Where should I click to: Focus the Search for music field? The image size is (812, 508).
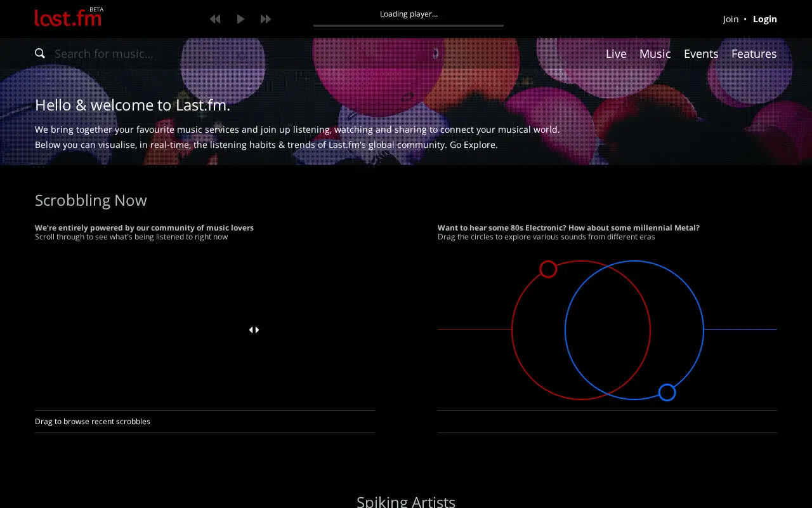pyautogui.click(x=104, y=53)
